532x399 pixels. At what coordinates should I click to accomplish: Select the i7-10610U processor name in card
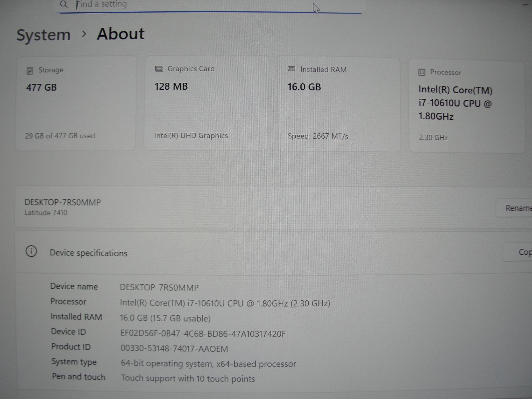455,103
